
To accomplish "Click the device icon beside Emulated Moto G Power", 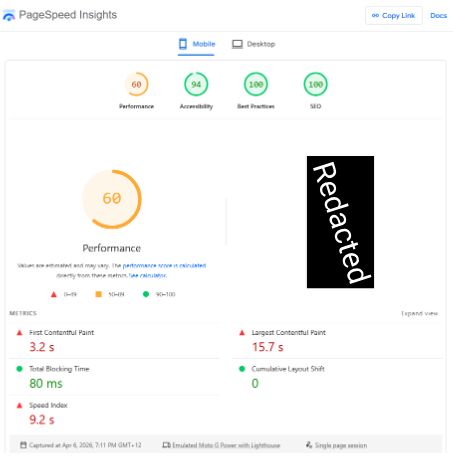I will [166, 445].
